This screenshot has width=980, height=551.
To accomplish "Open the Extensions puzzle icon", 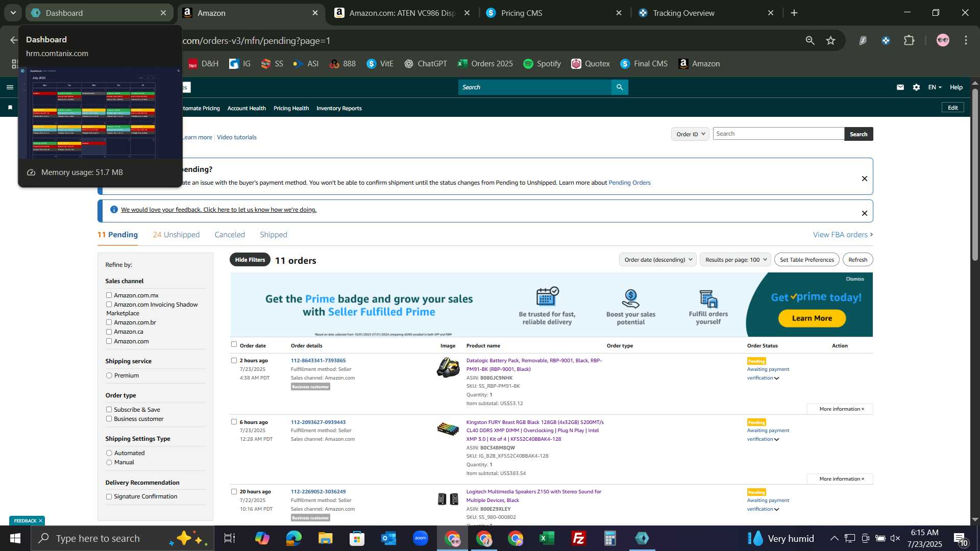I will pyautogui.click(x=909, y=40).
